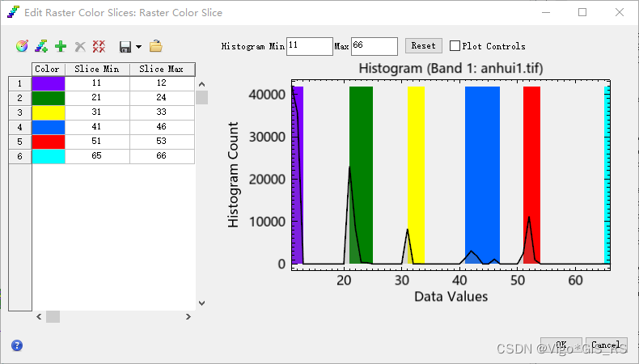Pick the cyan color swatch in row 6
The width and height of the screenshot is (639, 364).
pyautogui.click(x=49, y=157)
